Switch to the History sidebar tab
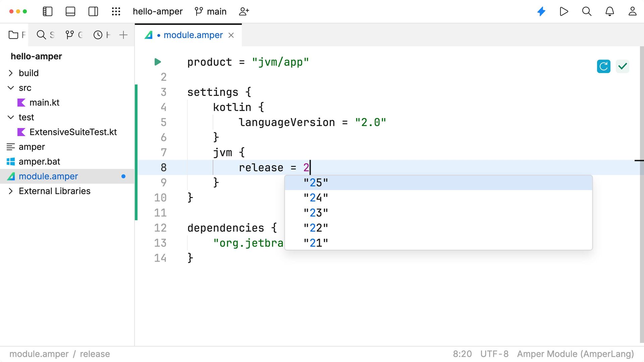 tap(102, 35)
